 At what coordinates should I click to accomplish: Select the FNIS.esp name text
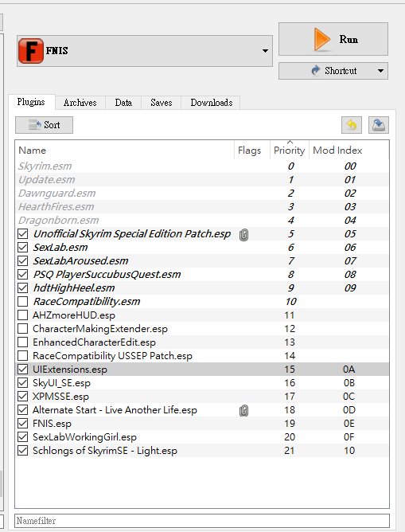click(x=52, y=424)
